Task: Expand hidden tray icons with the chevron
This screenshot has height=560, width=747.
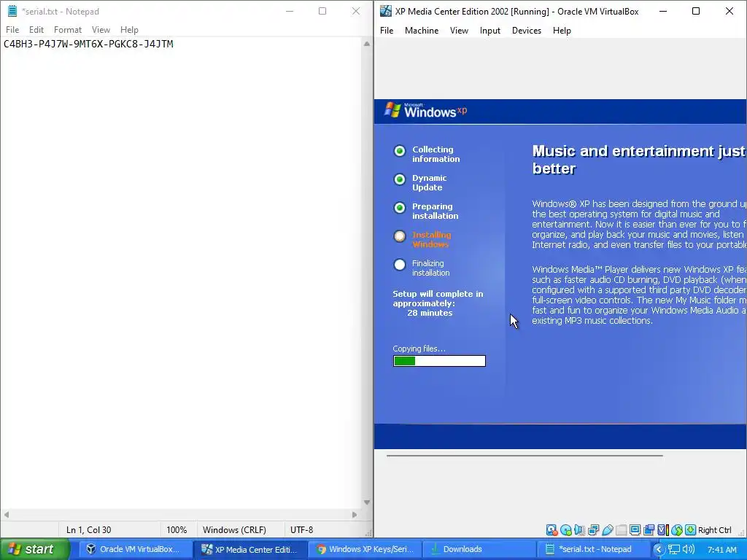Action: coord(659,549)
